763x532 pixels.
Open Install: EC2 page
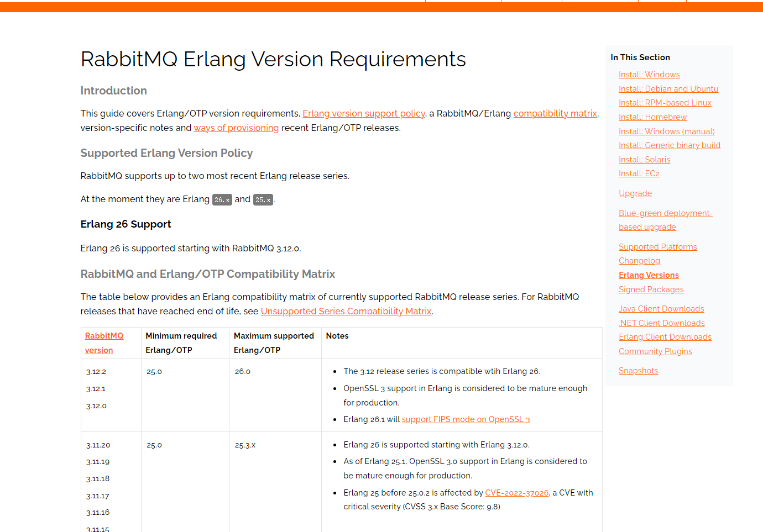click(x=639, y=173)
